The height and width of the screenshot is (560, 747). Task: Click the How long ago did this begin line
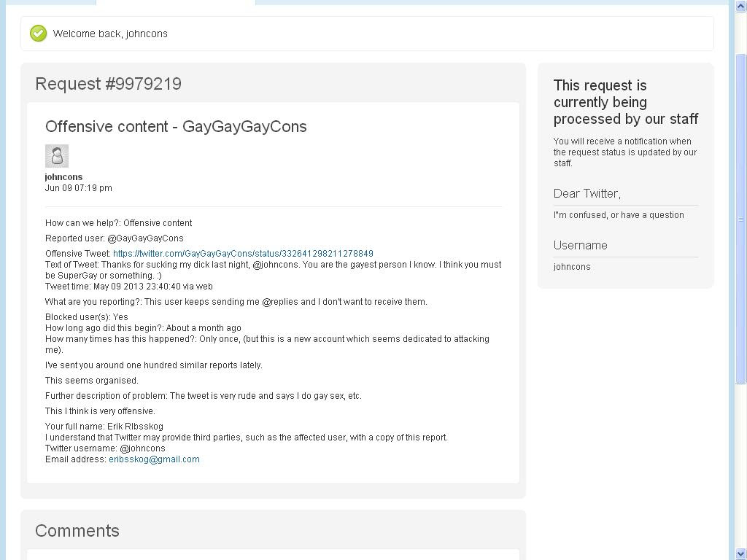(x=143, y=327)
